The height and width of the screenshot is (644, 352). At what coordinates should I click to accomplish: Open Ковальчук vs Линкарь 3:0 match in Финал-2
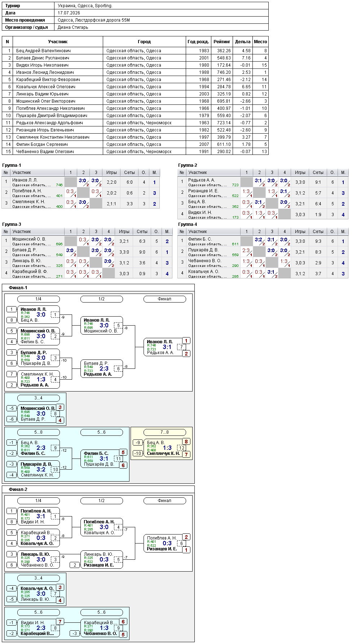tap(41, 594)
